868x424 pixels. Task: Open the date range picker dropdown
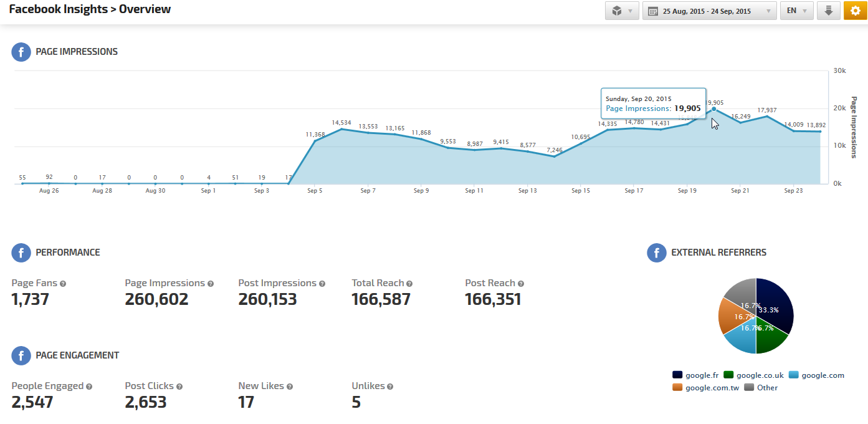(x=709, y=11)
